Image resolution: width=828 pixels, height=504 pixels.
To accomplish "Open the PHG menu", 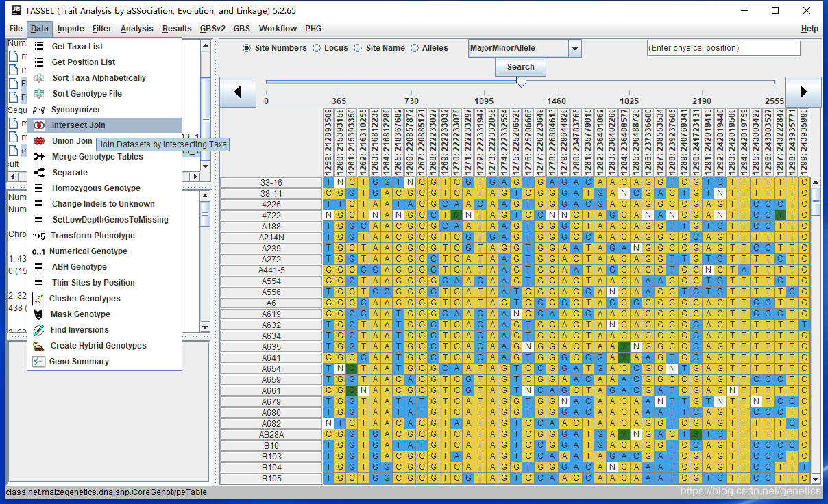I will (x=313, y=29).
